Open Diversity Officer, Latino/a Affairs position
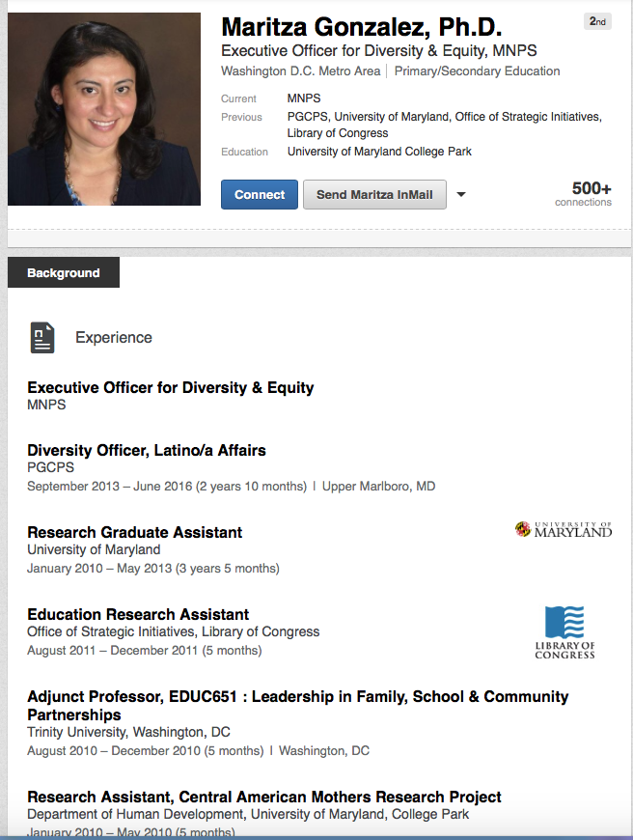Viewport: 633px width, 840px height. 147,450
